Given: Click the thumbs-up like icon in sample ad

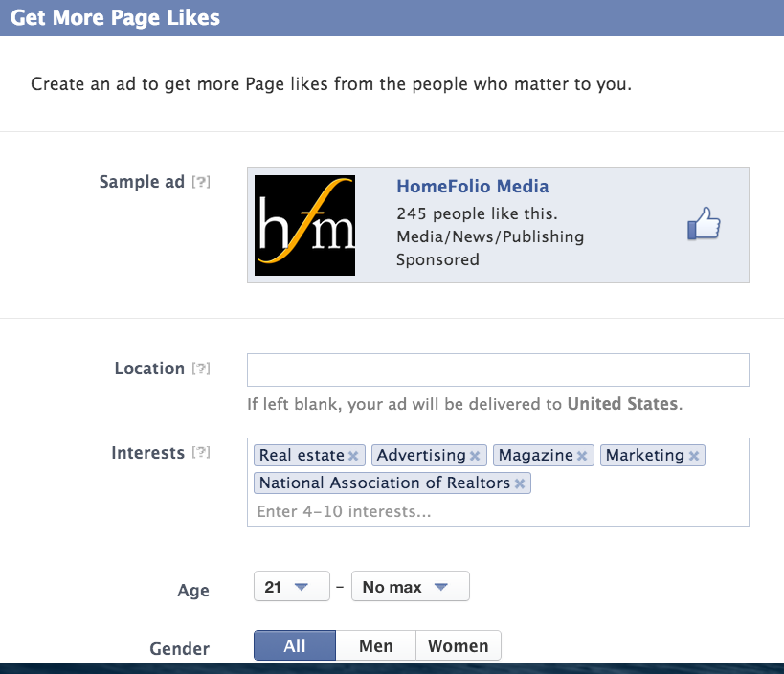Looking at the screenshot, I should pos(704,223).
